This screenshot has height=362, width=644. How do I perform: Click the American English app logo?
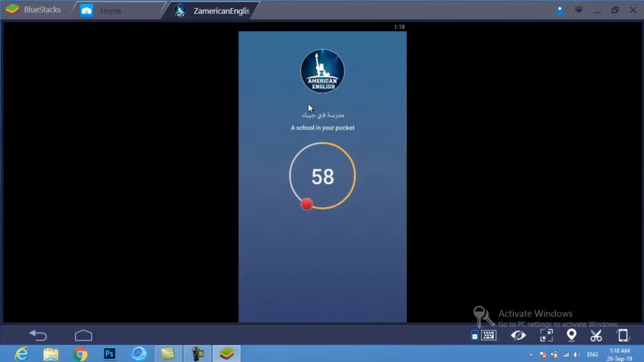pyautogui.click(x=323, y=71)
